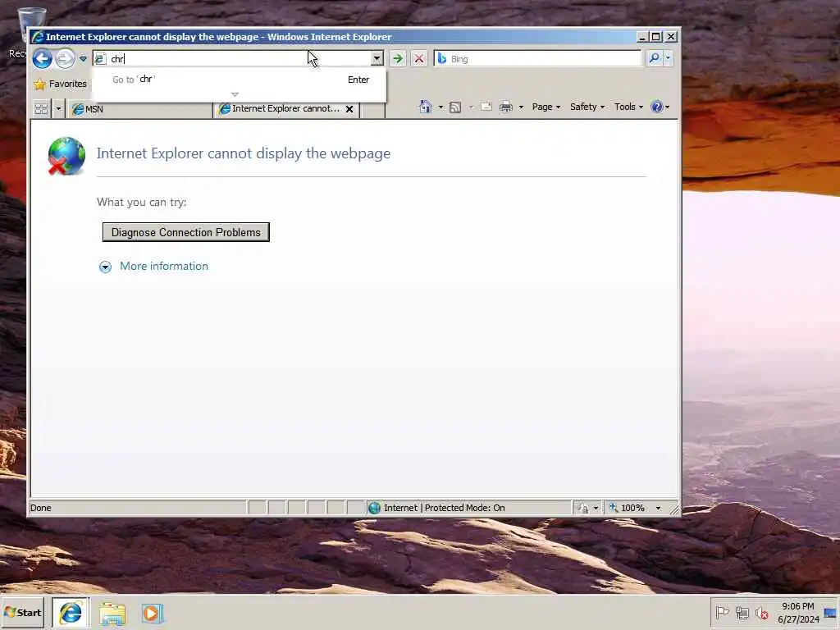This screenshot has width=840, height=630.
Task: Open a new blank tab
Action: (373, 109)
